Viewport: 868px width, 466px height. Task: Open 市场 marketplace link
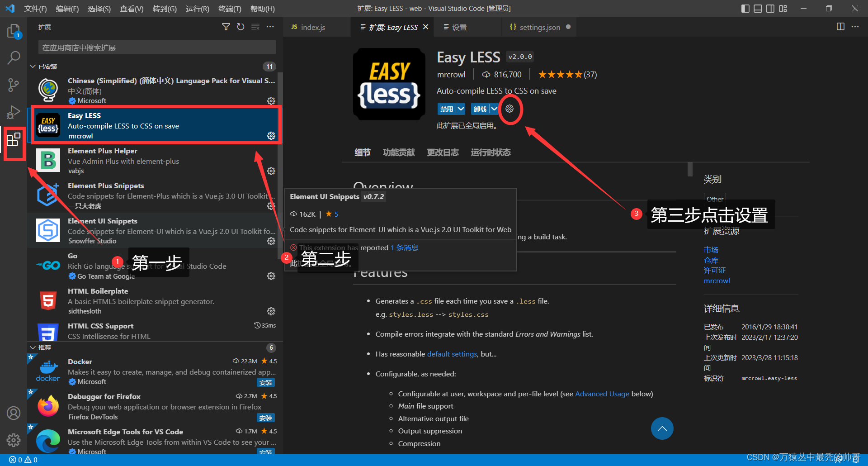point(711,250)
